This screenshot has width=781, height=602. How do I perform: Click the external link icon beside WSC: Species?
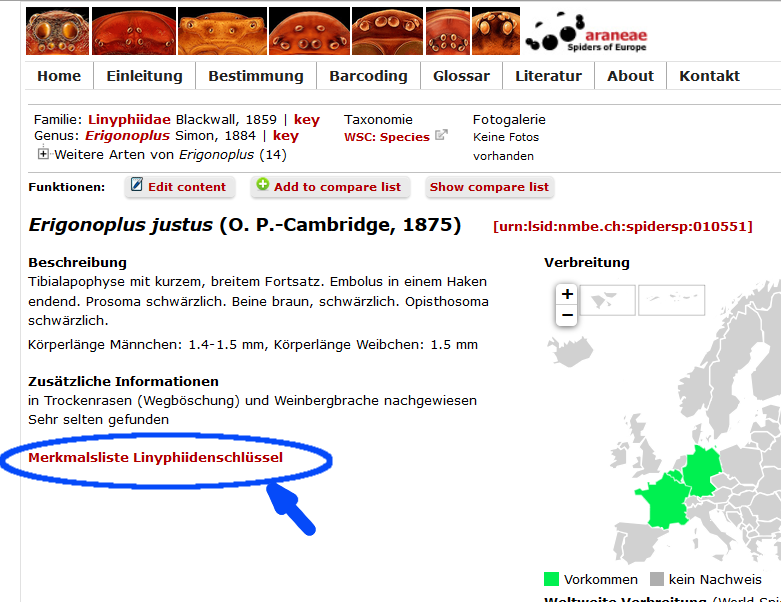[x=441, y=136]
